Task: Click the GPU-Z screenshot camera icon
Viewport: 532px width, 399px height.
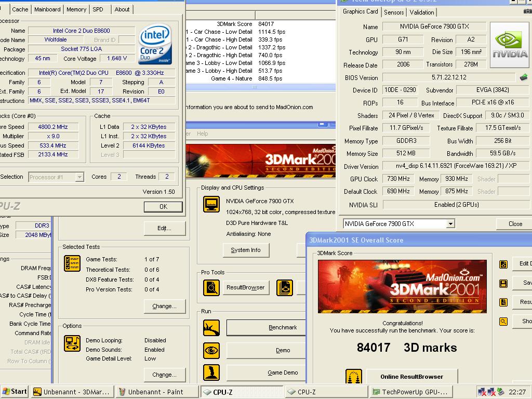Action: click(527, 11)
